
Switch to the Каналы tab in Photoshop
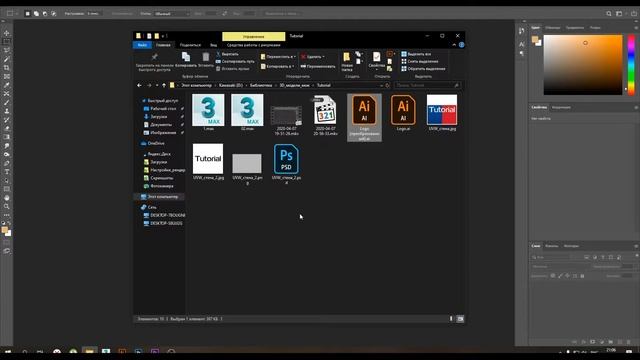coord(551,246)
